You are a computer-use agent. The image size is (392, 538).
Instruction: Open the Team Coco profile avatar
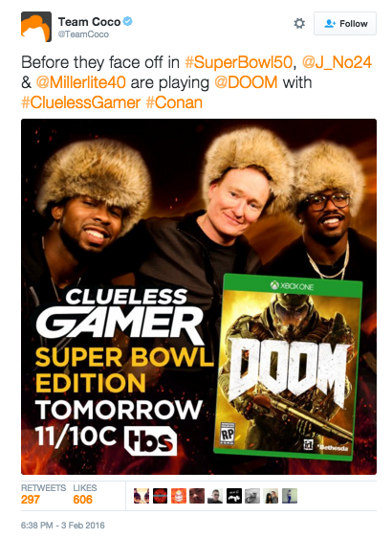pyautogui.click(x=36, y=27)
